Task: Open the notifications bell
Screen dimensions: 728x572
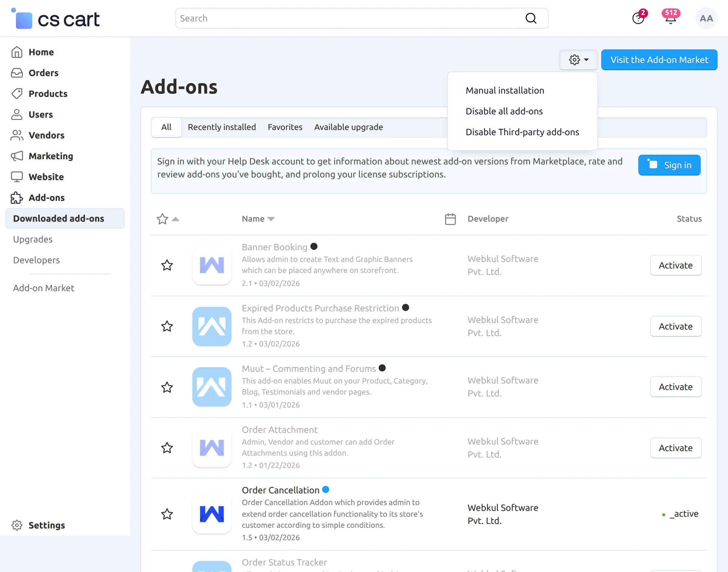Action: pos(670,18)
